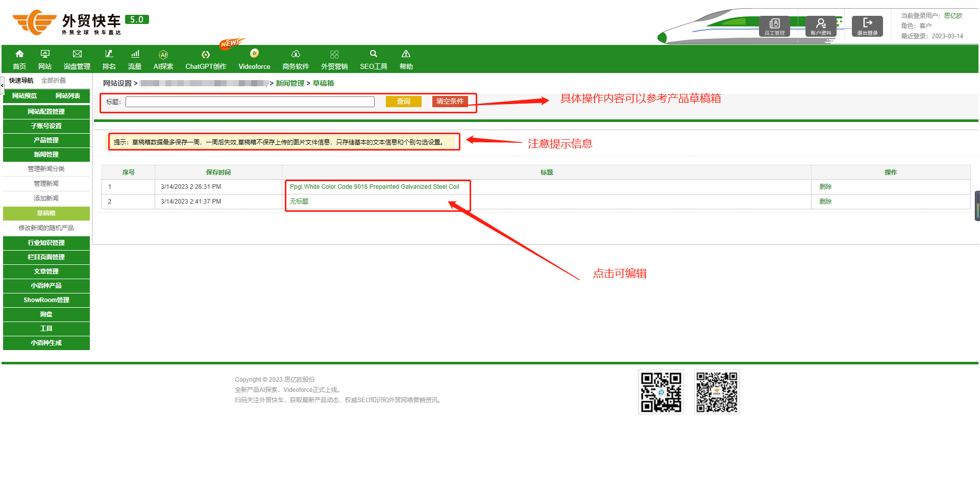Viewport: 980px width, 494px height.
Task: Open the 无标题 draft for editing
Action: coord(299,202)
